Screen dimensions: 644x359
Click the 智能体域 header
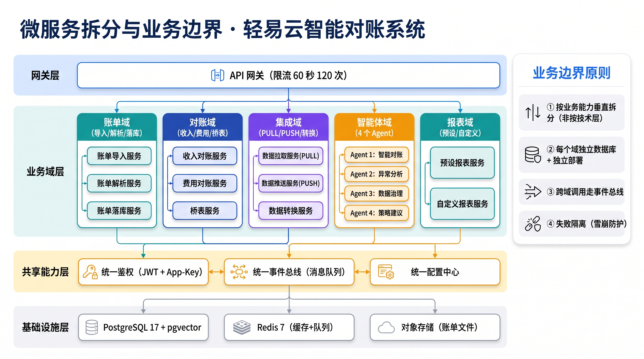374,127
